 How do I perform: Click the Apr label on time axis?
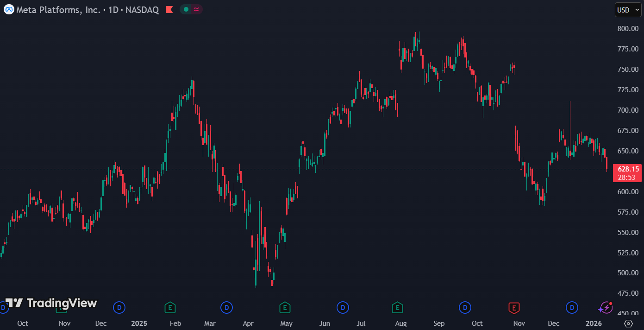[x=248, y=324]
